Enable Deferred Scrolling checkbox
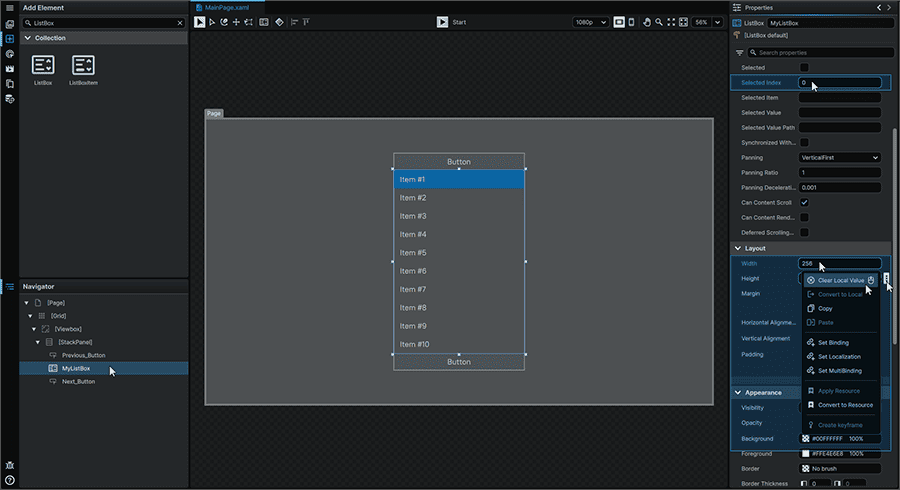900x490 pixels. (x=804, y=232)
